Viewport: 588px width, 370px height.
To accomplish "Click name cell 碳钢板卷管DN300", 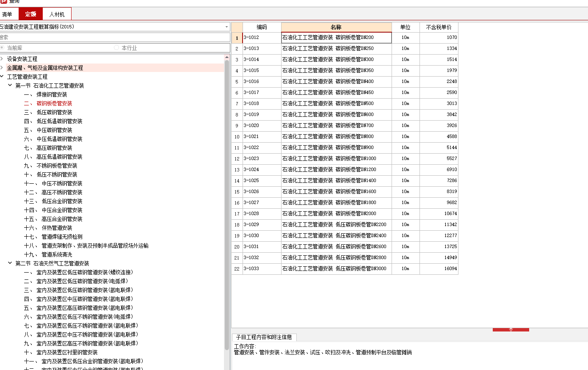I will [336, 59].
